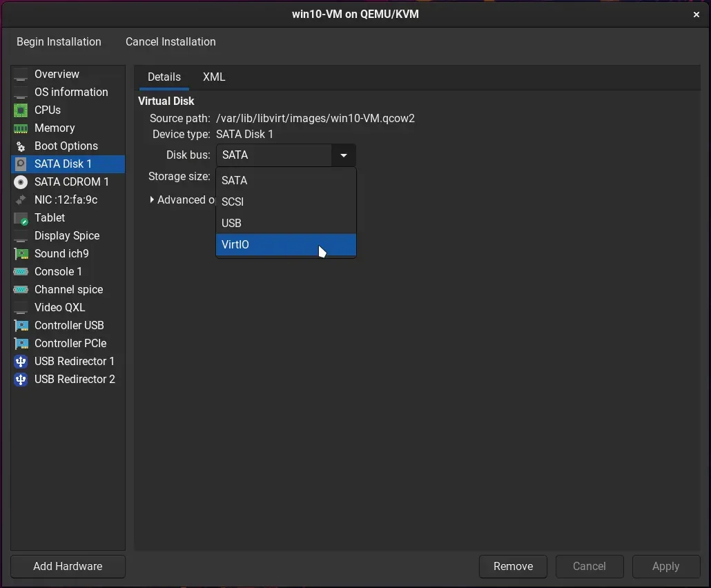
Task: Click the Controller USB card icon
Action: tap(21, 326)
